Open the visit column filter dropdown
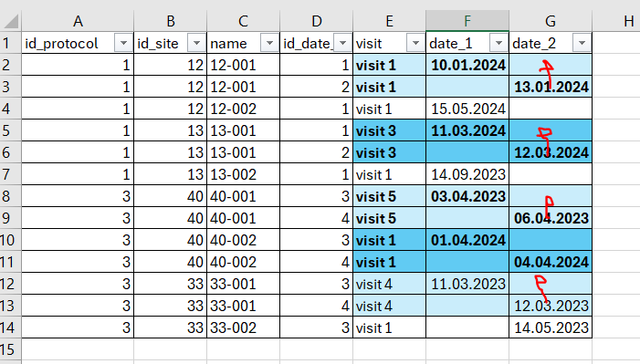The image size is (640, 364). tap(415, 43)
